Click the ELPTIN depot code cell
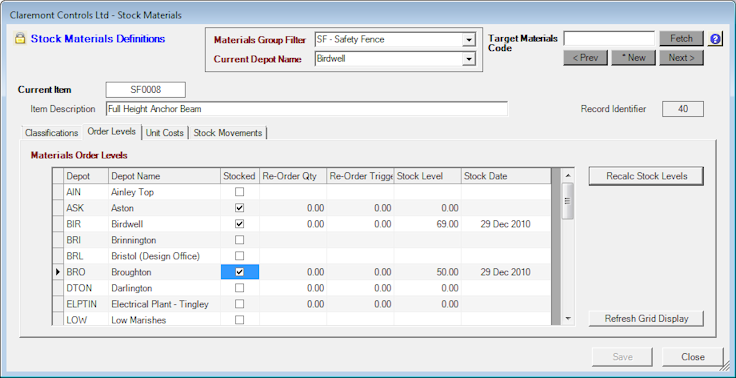The height and width of the screenshot is (378, 736). (86, 304)
